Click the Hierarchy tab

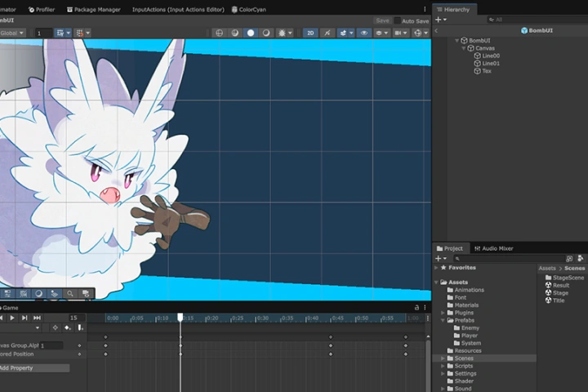point(453,9)
